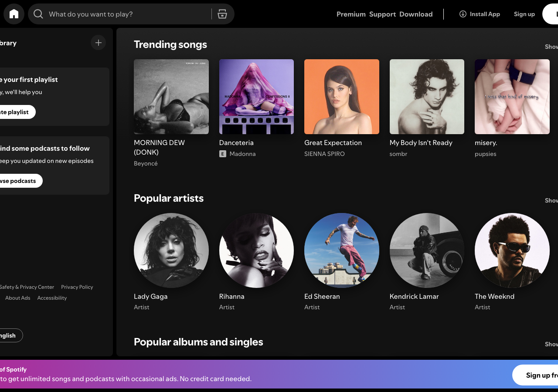Screen dimensions: 558x392
Task: Go to Spotify Home via house icon
Action: [x=14, y=14]
